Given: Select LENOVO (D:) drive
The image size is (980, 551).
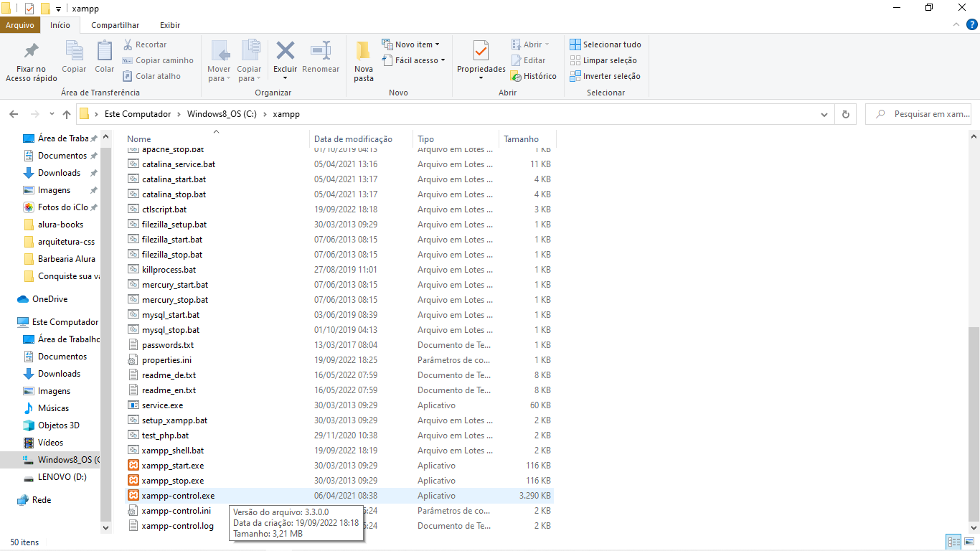Looking at the screenshot, I should (x=62, y=477).
